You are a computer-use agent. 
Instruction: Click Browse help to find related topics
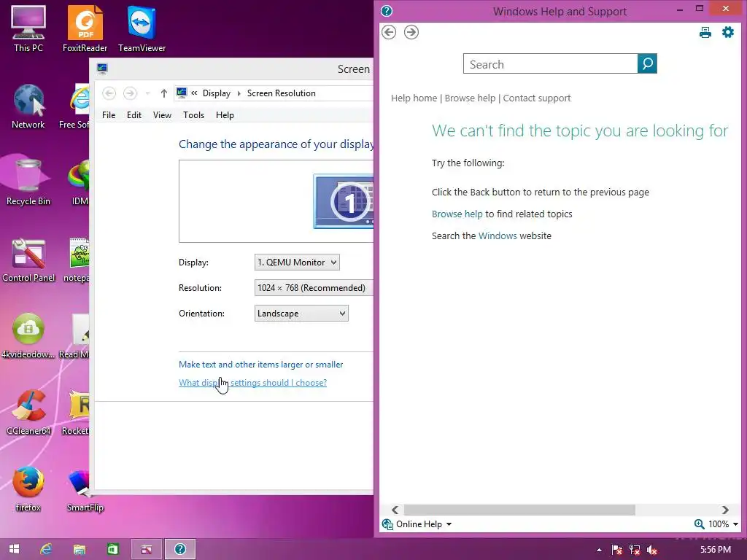457,214
